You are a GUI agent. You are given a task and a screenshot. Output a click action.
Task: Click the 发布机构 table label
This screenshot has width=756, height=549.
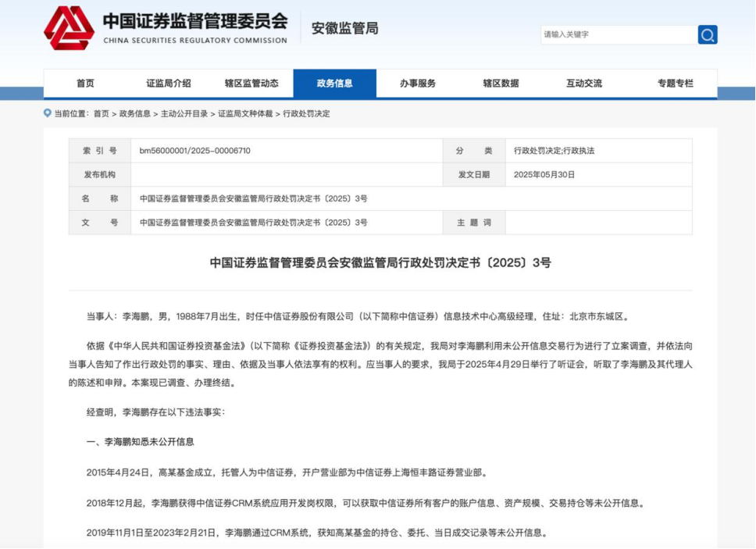[100, 174]
